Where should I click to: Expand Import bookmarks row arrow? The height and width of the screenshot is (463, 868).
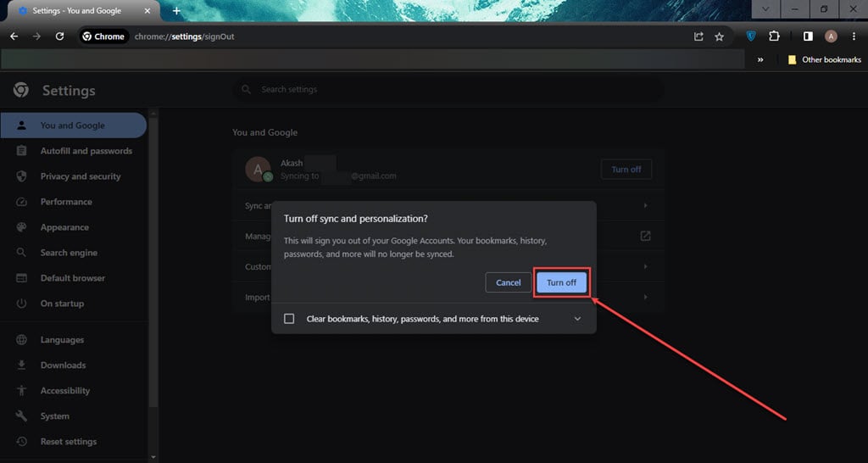[x=645, y=297]
